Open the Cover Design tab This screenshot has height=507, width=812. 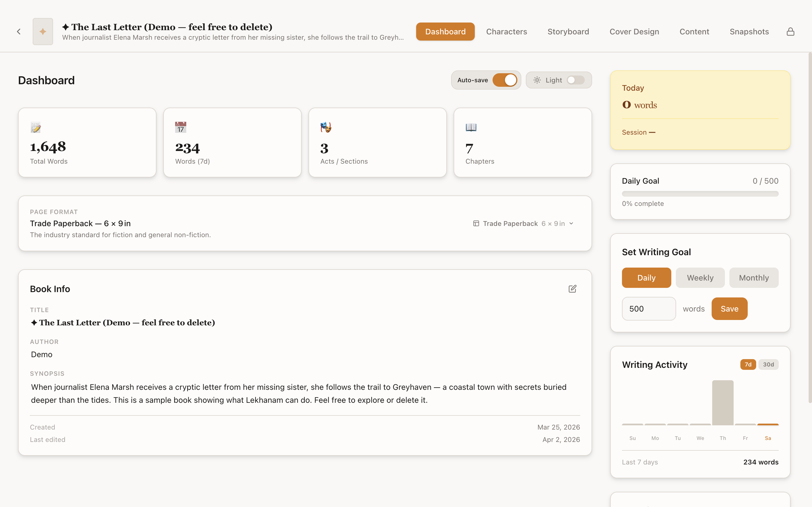pyautogui.click(x=634, y=31)
